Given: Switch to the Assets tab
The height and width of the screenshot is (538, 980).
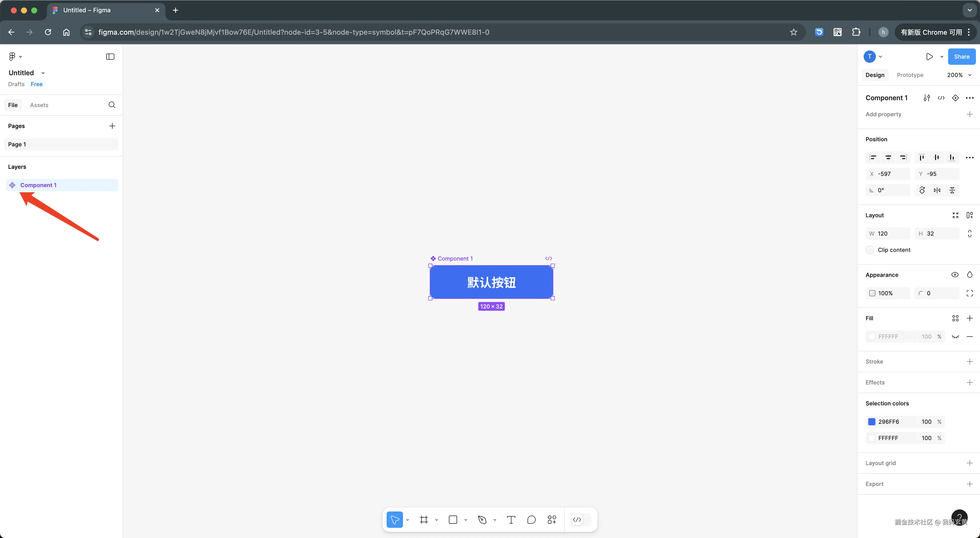Looking at the screenshot, I should pyautogui.click(x=39, y=105).
